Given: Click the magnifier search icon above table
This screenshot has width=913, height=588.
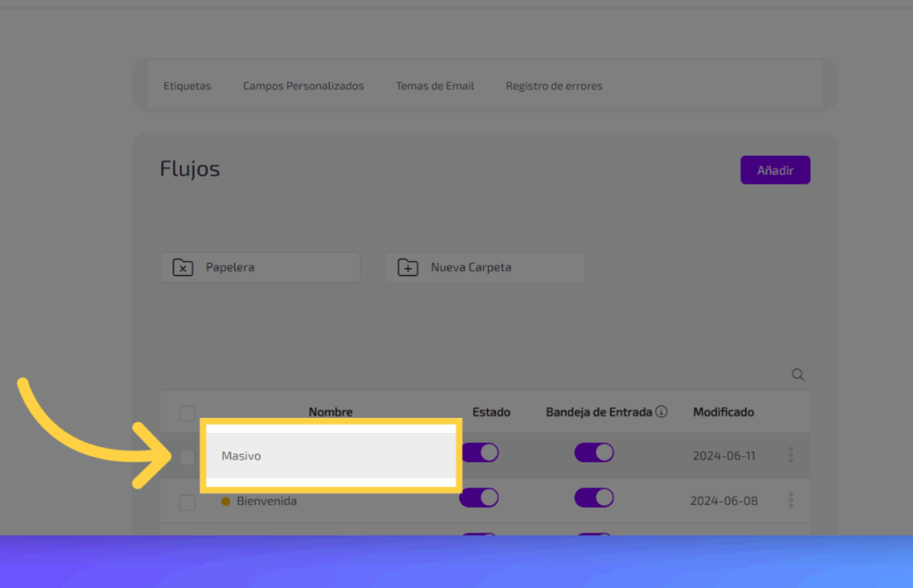Looking at the screenshot, I should [x=798, y=375].
